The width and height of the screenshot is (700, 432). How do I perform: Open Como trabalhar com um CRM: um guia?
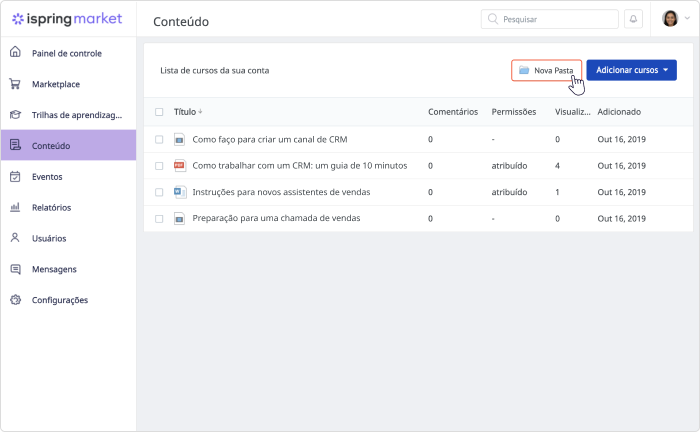pos(300,166)
